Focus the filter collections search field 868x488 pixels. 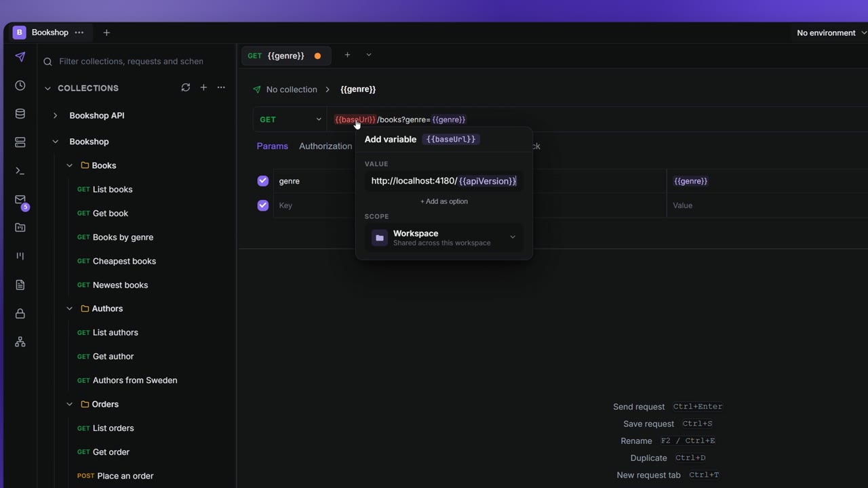tap(131, 61)
